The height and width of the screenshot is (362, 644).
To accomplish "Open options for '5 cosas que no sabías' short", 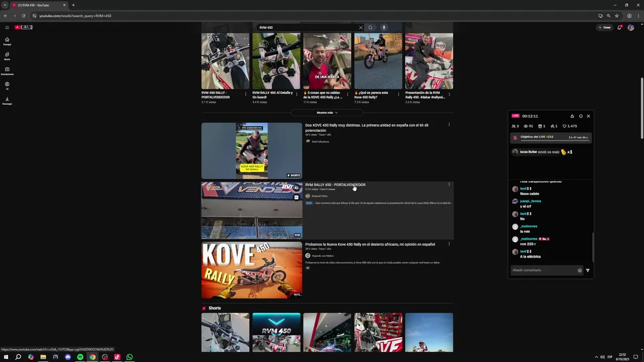I will (348, 94).
